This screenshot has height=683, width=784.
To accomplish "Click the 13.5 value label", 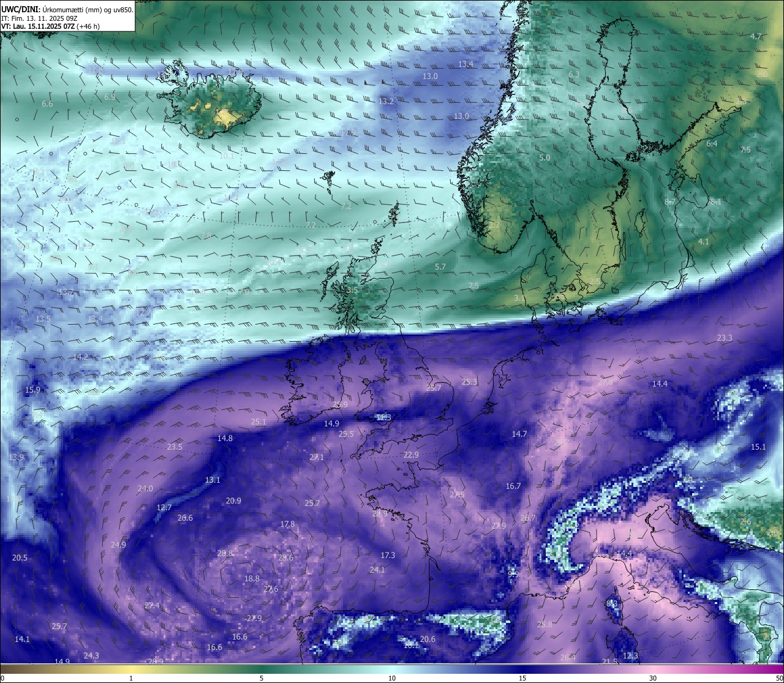I will click(x=43, y=319).
